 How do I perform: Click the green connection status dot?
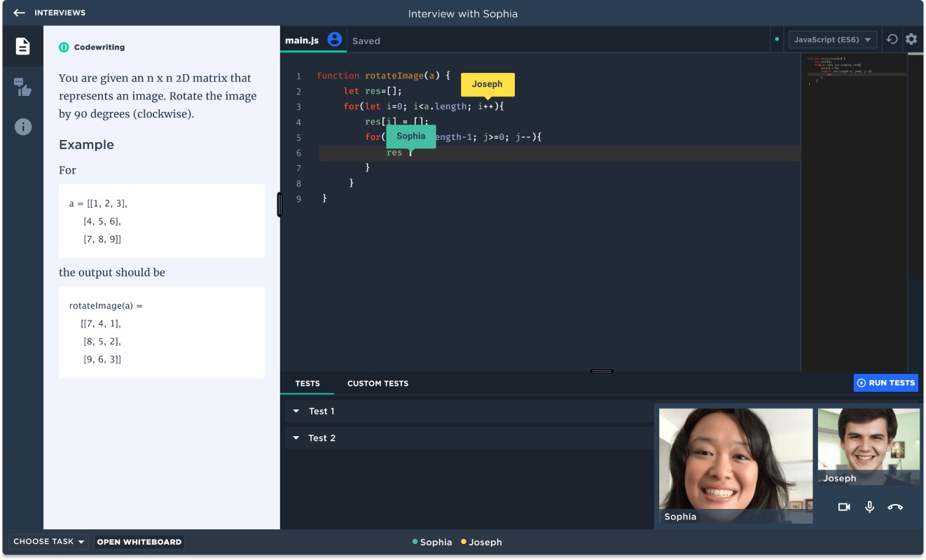[x=777, y=39]
